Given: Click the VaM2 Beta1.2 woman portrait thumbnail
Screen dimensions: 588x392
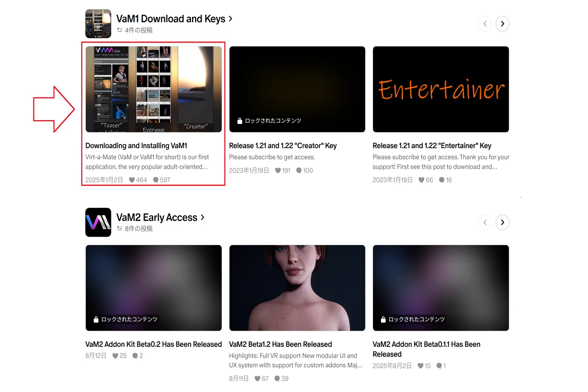Looking at the screenshot, I should point(297,288).
